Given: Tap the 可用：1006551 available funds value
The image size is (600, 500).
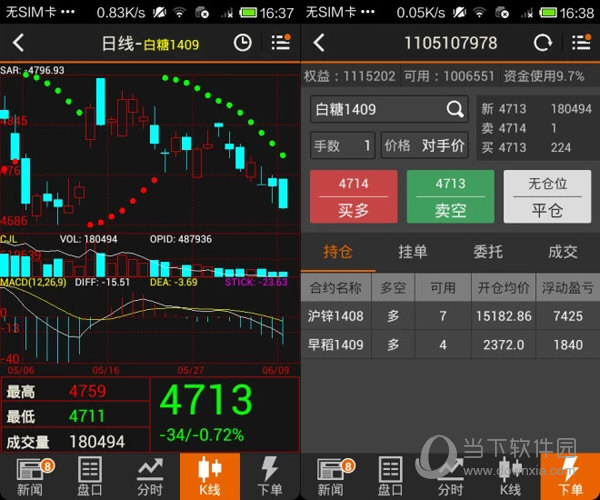Looking at the screenshot, I should [x=449, y=76].
